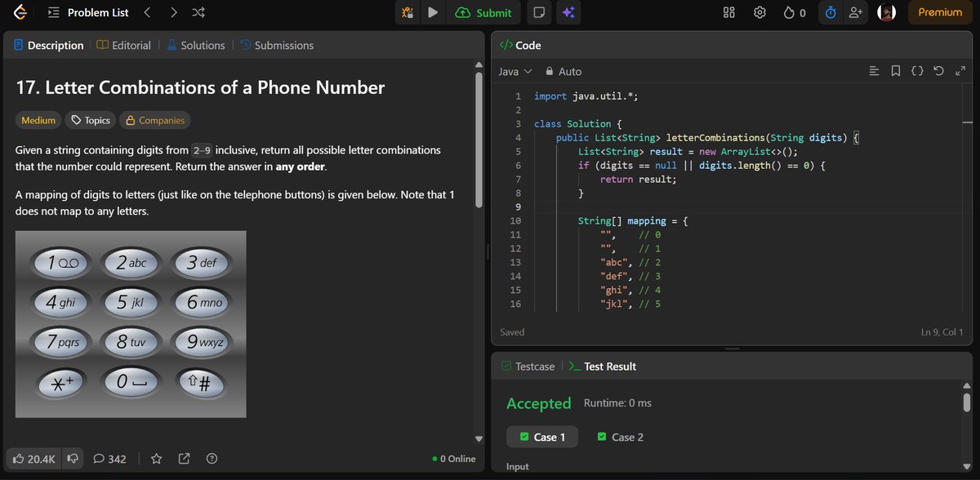
Task: Start the session timer icon
Action: point(830,12)
